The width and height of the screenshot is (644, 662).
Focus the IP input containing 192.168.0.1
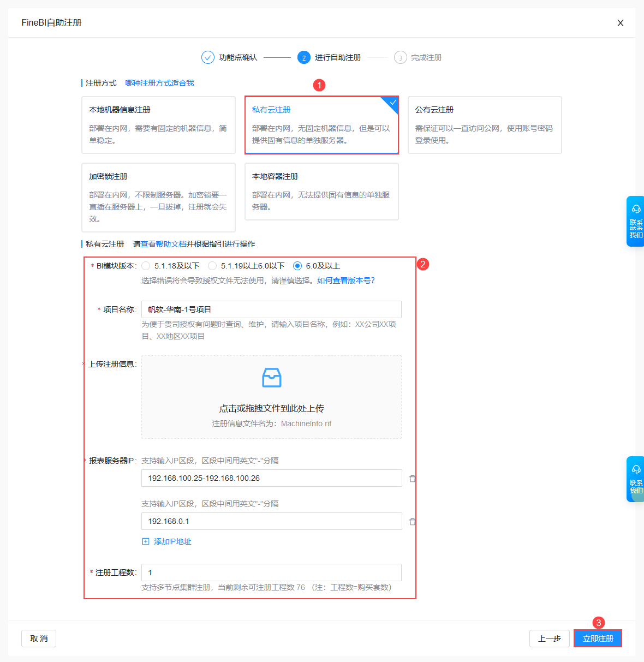tap(271, 521)
